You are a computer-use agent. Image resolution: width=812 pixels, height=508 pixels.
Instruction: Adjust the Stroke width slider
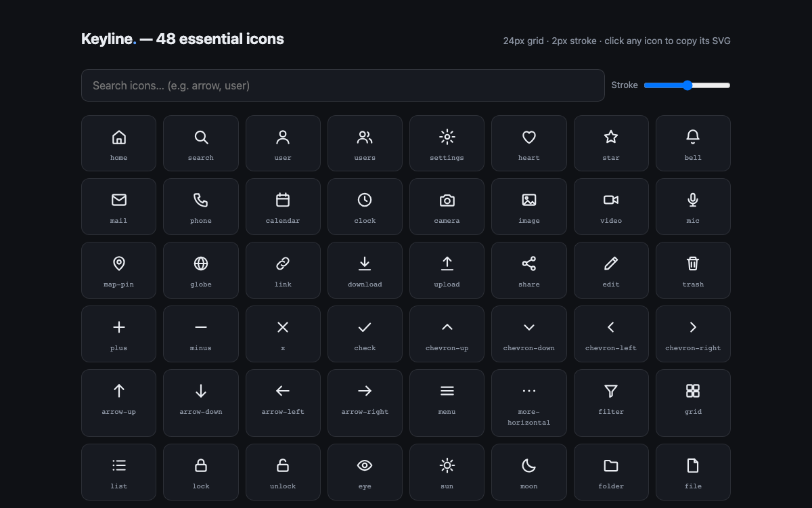(x=687, y=85)
